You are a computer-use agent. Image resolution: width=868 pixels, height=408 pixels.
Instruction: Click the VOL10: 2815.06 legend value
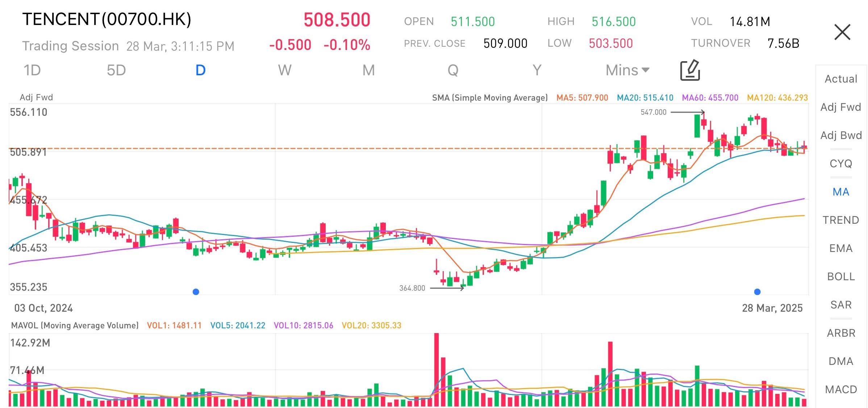click(304, 325)
